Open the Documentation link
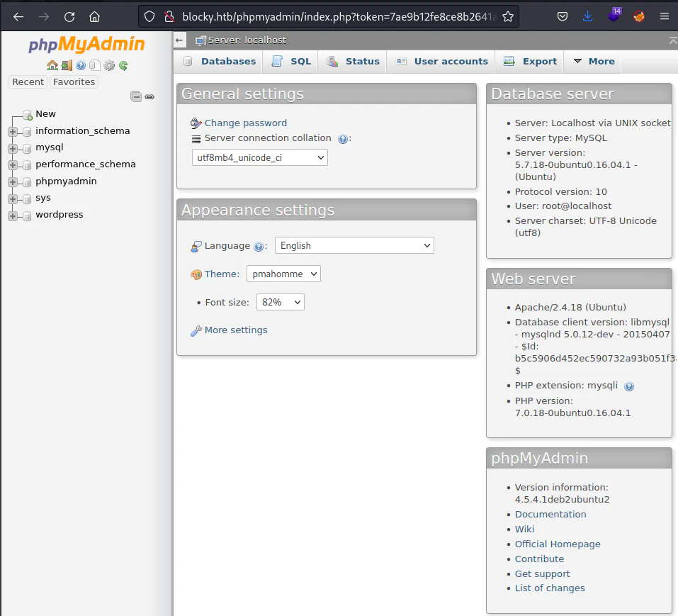The image size is (678, 616). pos(550,515)
